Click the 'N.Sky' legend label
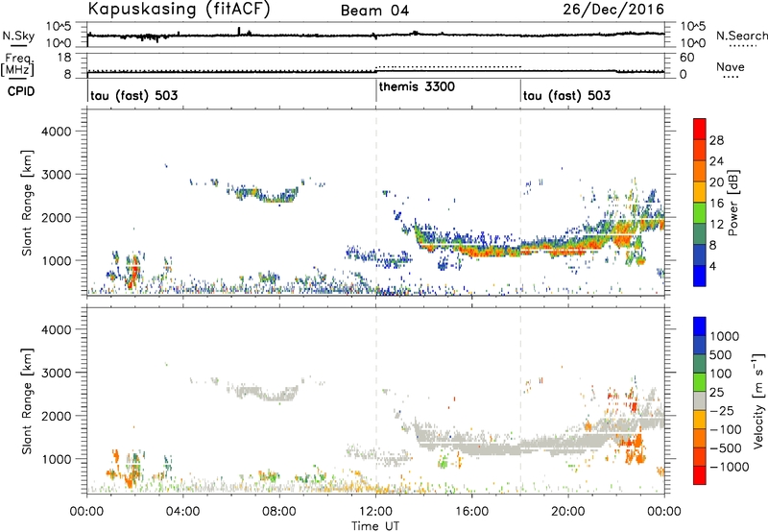 tap(18, 36)
